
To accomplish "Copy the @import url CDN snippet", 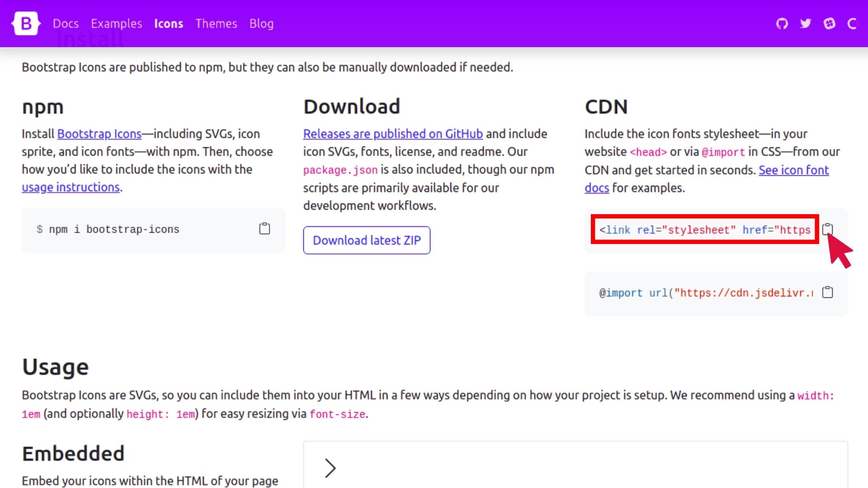I will [827, 292].
